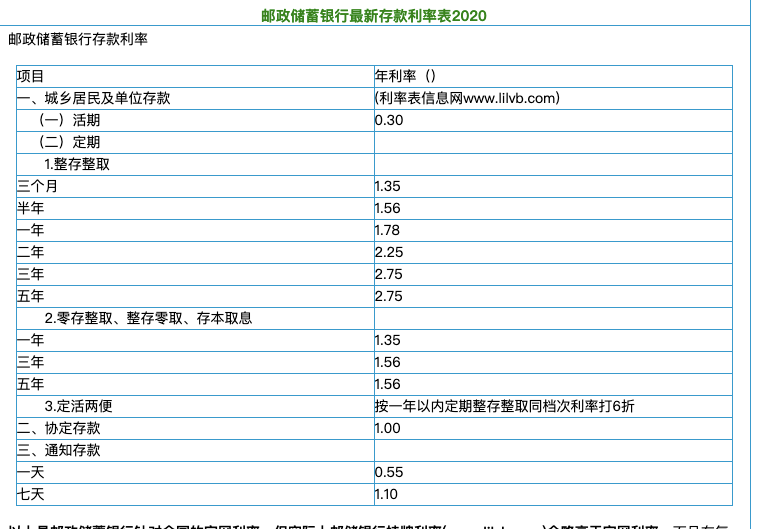
Task: Select the 五年 label beside 1.56
Action: 30,384
